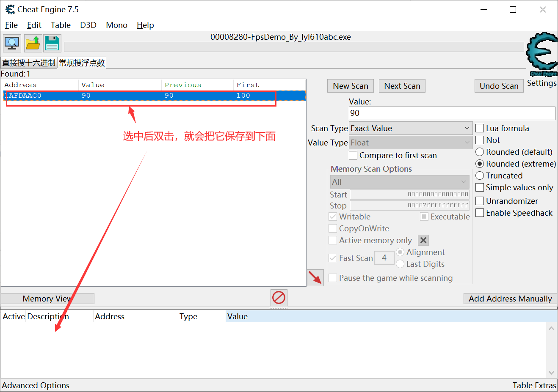The image size is (558, 392).
Task: Click the Fast Scan alignment value field
Action: coord(384,258)
